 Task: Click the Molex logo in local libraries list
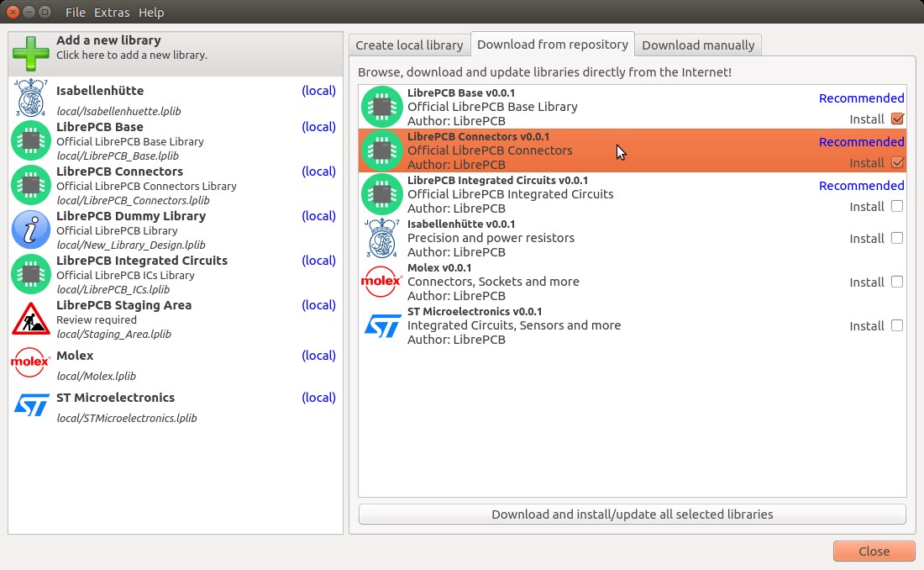tap(31, 362)
